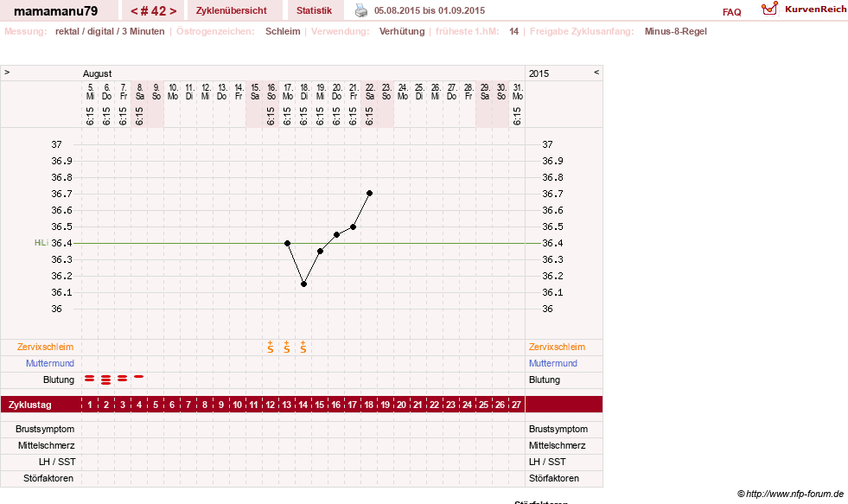This screenshot has width=848, height=504.
Task: Click cycle day 27 in Zyklustag bar
Action: coord(516,405)
